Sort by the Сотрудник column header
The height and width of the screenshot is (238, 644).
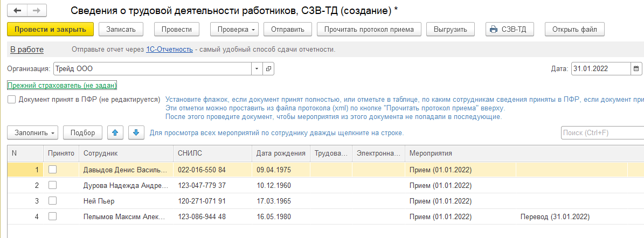pyautogui.click(x=125, y=153)
